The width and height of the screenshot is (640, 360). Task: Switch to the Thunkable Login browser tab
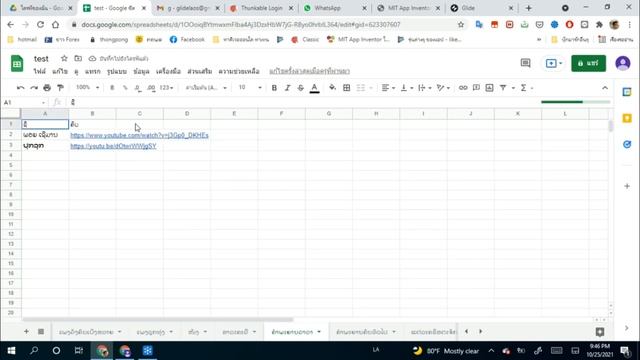click(x=261, y=8)
